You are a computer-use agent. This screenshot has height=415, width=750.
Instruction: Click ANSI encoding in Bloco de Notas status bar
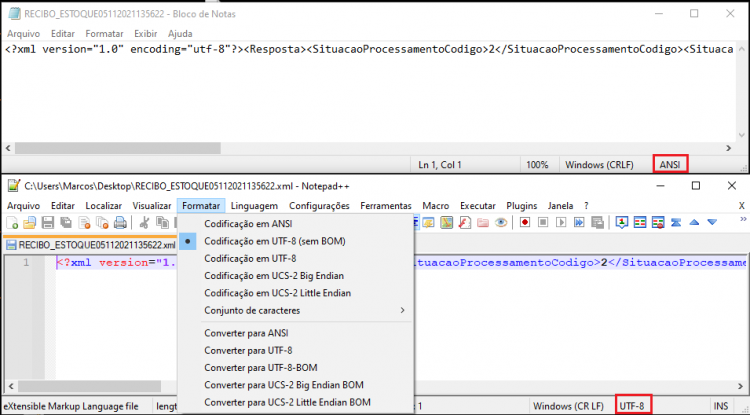click(670, 164)
